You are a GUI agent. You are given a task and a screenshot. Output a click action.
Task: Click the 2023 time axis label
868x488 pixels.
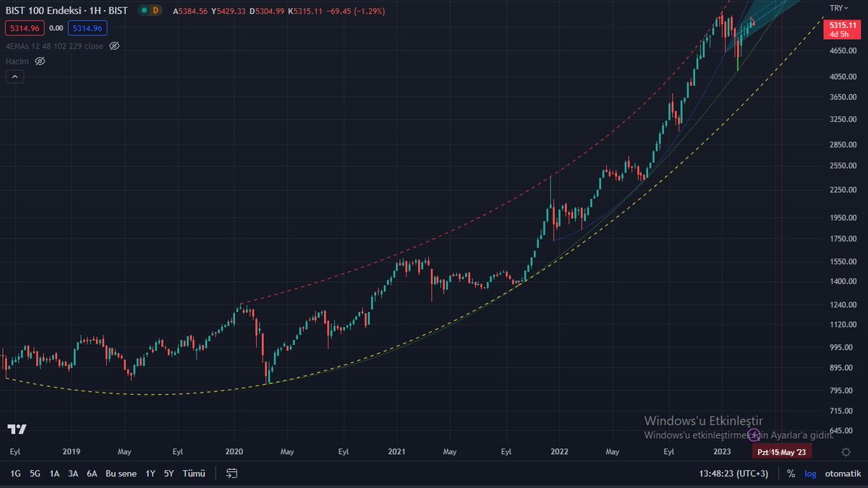pyautogui.click(x=721, y=452)
